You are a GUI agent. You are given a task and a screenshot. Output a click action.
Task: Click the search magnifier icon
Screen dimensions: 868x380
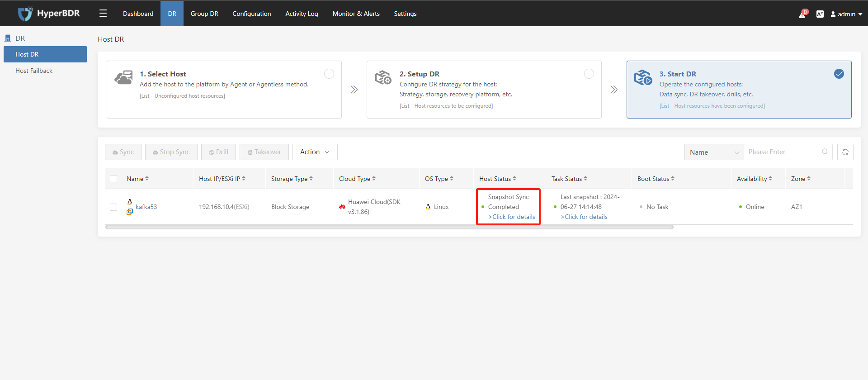click(x=825, y=152)
